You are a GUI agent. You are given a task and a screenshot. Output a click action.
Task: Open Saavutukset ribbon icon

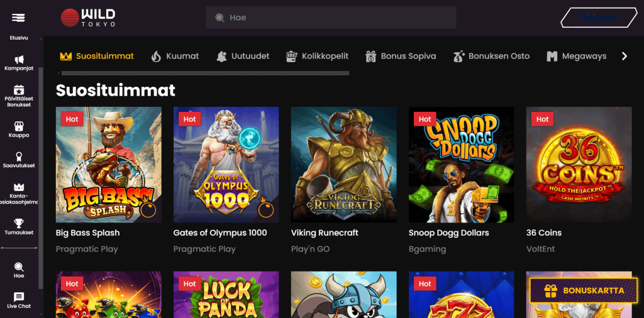pyautogui.click(x=19, y=156)
